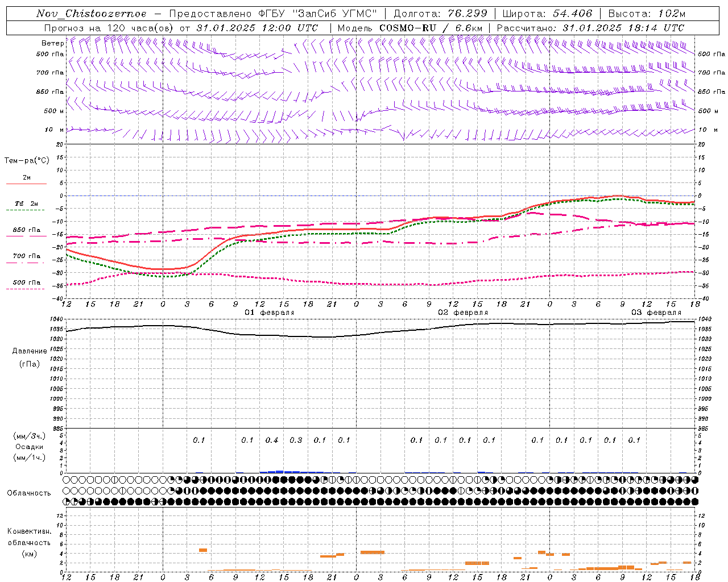Click the 0.3 precipitation value label
This screenshot has height=582, width=728.
coord(296,440)
